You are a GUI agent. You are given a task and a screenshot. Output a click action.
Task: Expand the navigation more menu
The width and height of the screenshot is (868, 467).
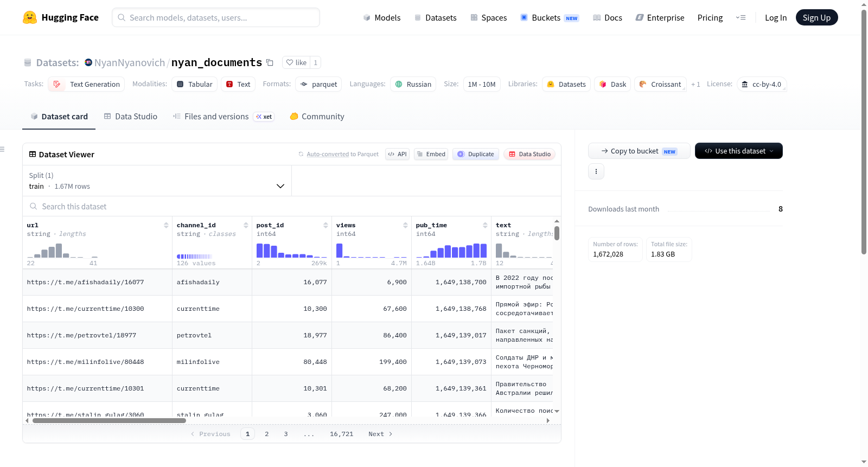[x=741, y=17]
